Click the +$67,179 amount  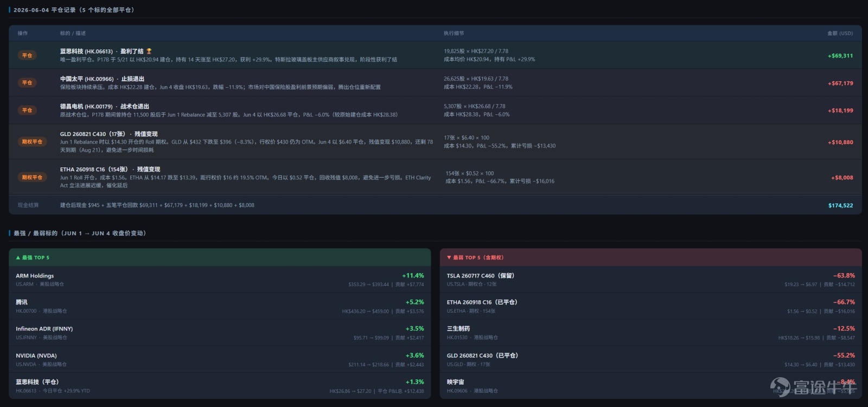tap(840, 83)
